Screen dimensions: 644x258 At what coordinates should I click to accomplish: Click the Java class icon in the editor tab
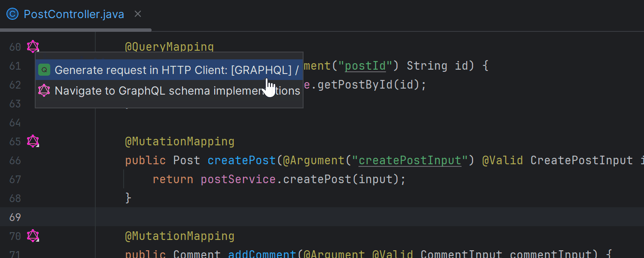(x=12, y=14)
